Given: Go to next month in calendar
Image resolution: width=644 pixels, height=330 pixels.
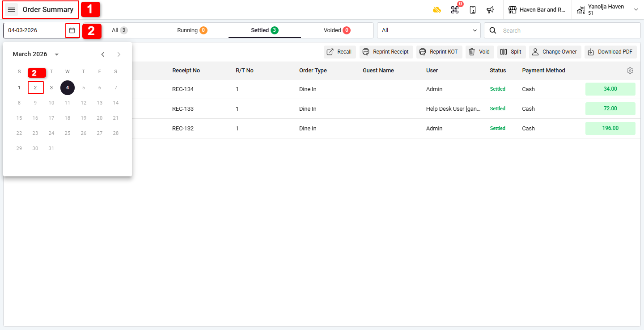Looking at the screenshot, I should click(x=119, y=54).
